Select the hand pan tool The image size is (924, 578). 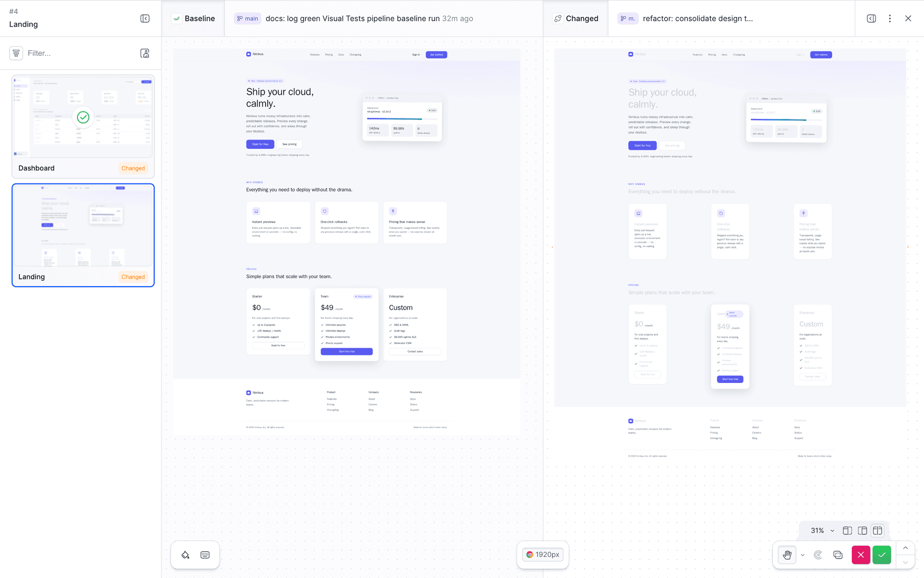[787, 555]
